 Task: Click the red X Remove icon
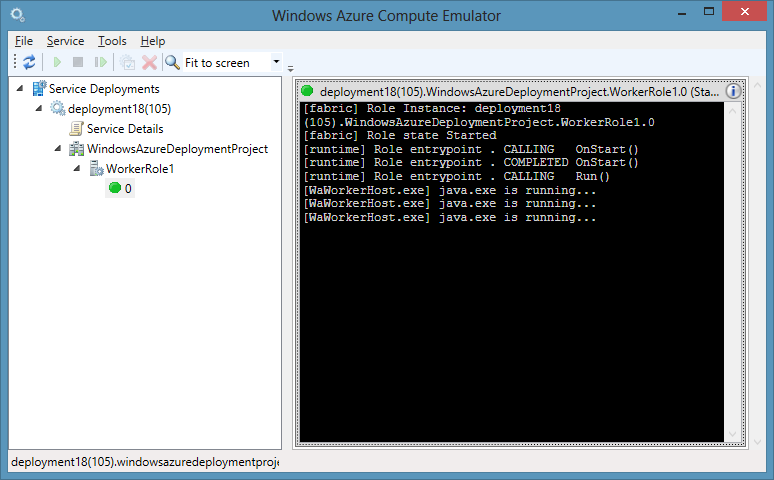point(149,63)
